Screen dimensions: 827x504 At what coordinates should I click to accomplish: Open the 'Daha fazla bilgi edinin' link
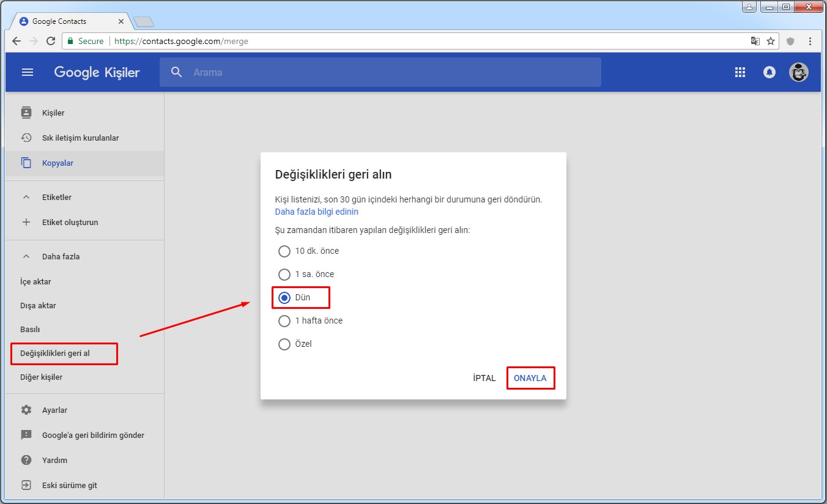click(x=316, y=212)
